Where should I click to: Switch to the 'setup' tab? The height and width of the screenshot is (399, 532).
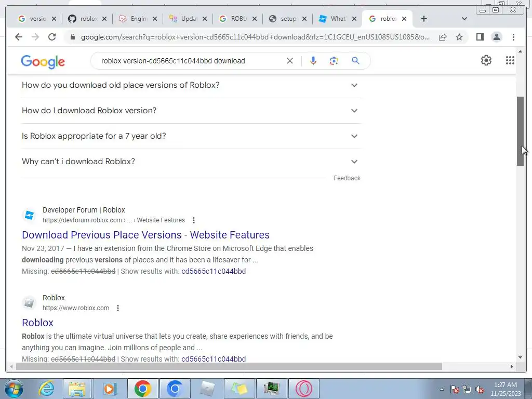284,19
